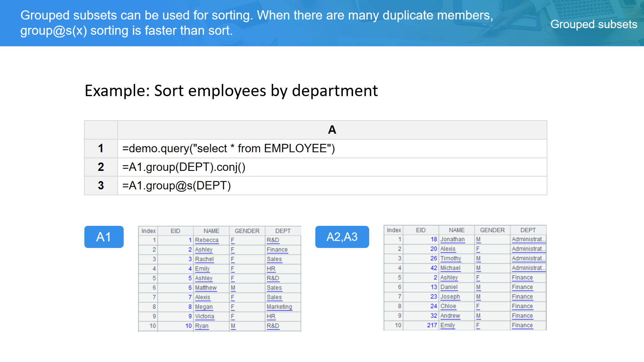
Task: Click the blue A2,A3 label button
Action: pyautogui.click(x=342, y=237)
